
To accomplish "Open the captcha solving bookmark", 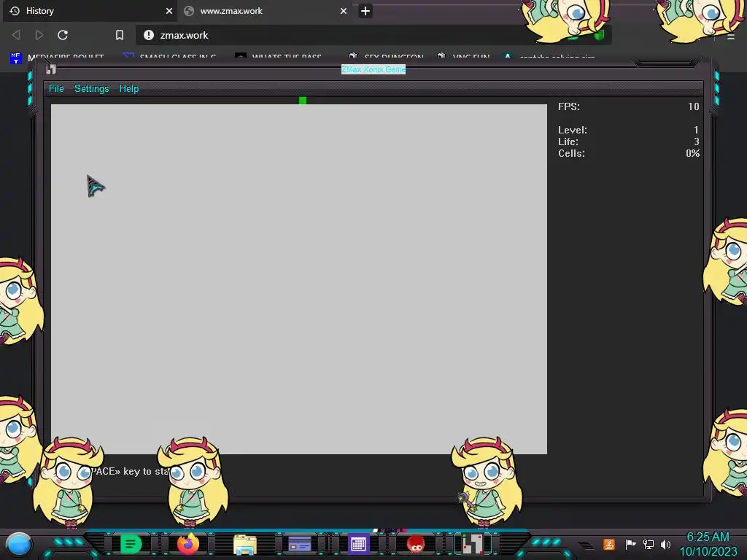I will click(x=549, y=58).
